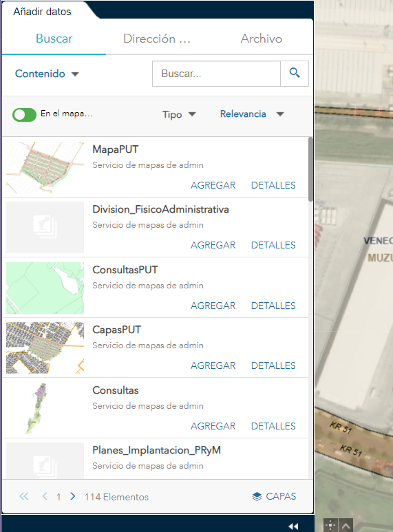Click the CAPAS label text
Viewport: 393px width, 532px height.
(281, 496)
